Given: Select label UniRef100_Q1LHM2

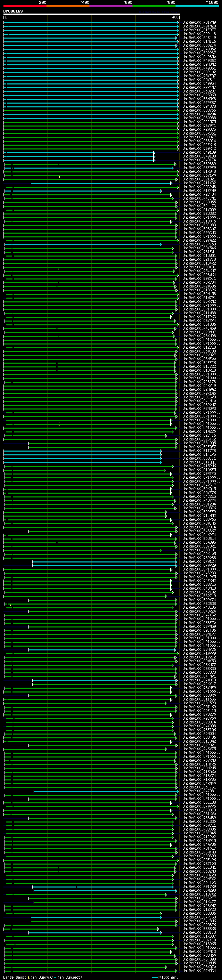Looking at the screenshot, I should 199,516.
